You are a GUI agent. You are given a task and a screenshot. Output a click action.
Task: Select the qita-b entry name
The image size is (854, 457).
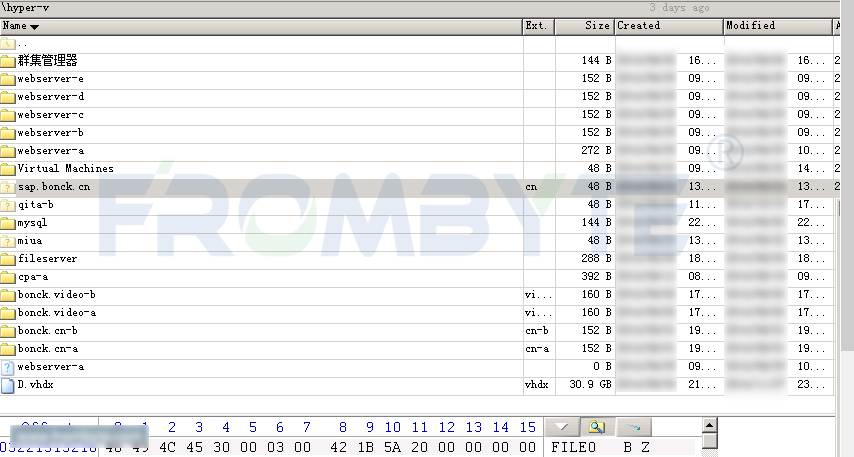pyautogui.click(x=35, y=205)
